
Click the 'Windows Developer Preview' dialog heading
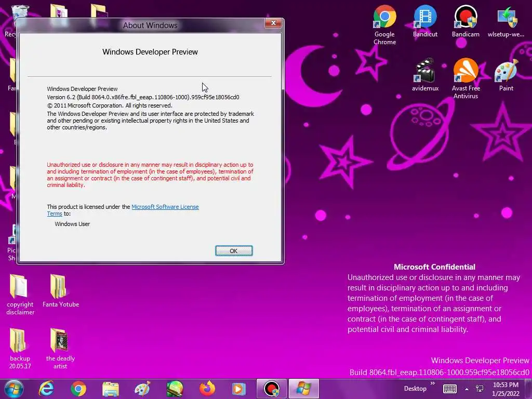click(x=150, y=52)
